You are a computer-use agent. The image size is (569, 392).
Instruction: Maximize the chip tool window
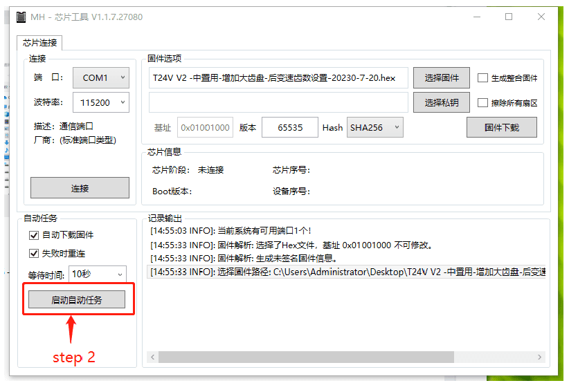pyautogui.click(x=509, y=17)
